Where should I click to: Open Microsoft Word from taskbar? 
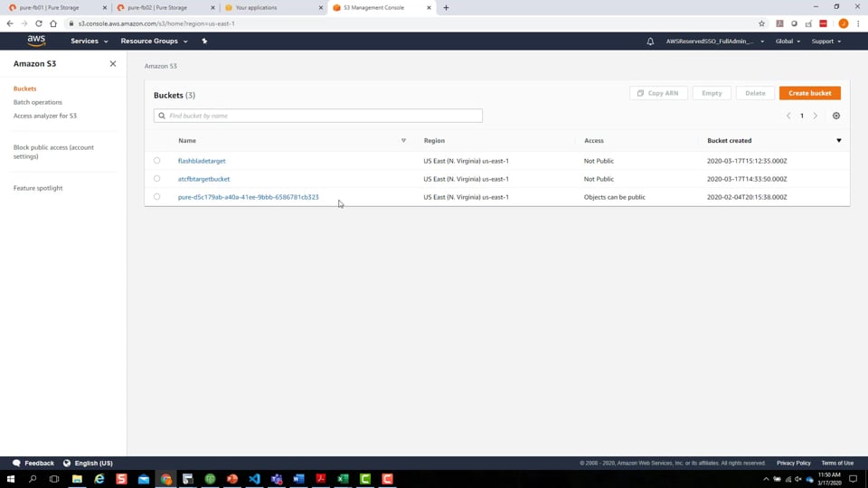[x=298, y=479]
